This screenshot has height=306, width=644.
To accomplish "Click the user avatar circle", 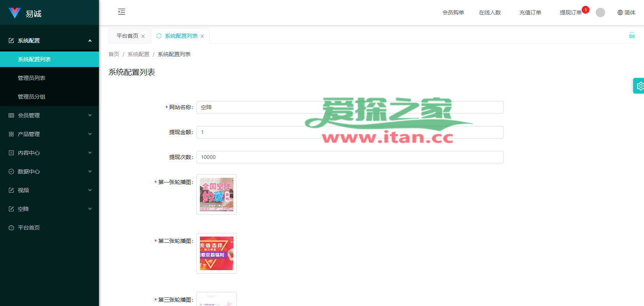I will click(600, 12).
